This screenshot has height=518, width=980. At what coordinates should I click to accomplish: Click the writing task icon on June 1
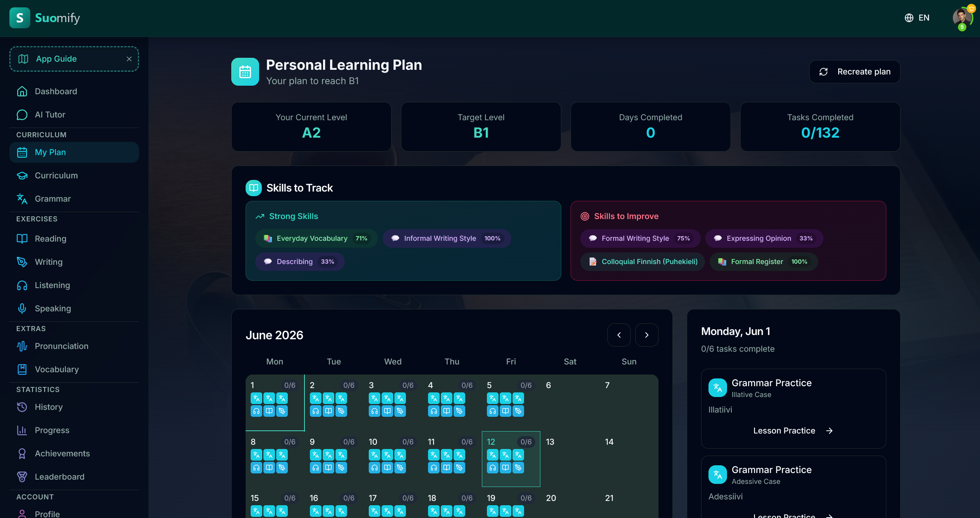point(282,411)
